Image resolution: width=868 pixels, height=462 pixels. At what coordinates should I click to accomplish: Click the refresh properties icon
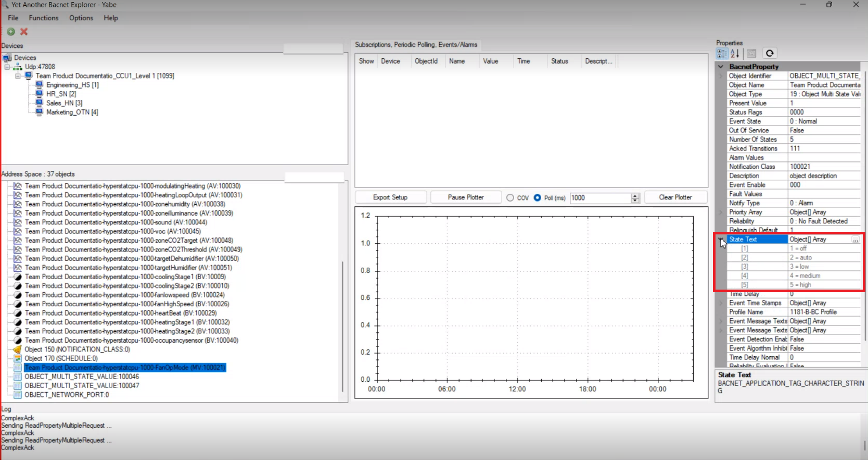(x=770, y=53)
